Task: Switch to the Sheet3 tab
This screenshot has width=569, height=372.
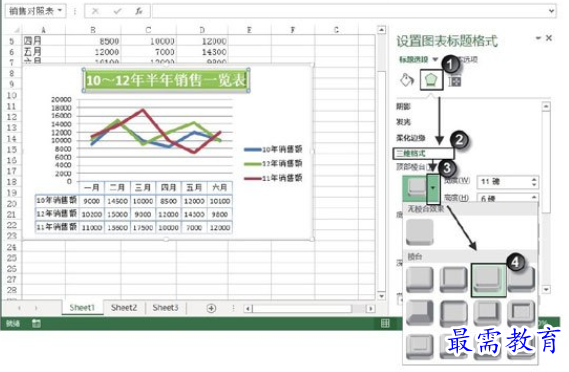Action: tap(165, 308)
